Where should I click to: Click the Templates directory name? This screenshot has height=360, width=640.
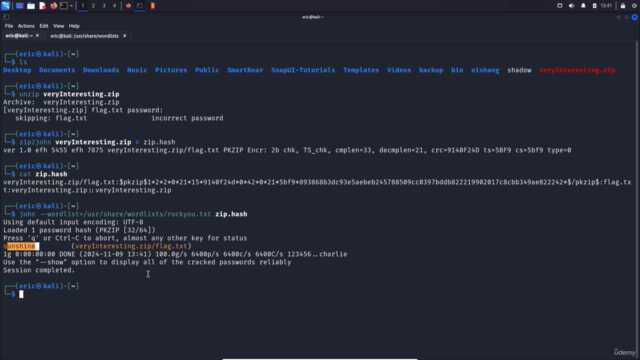[361, 70]
